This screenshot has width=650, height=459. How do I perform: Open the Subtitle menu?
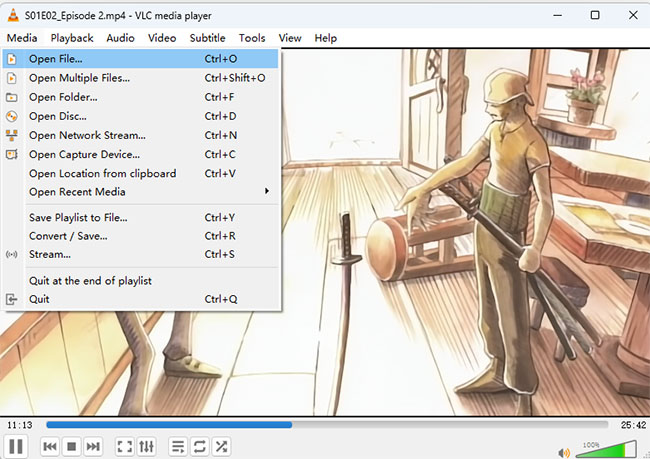tap(207, 38)
